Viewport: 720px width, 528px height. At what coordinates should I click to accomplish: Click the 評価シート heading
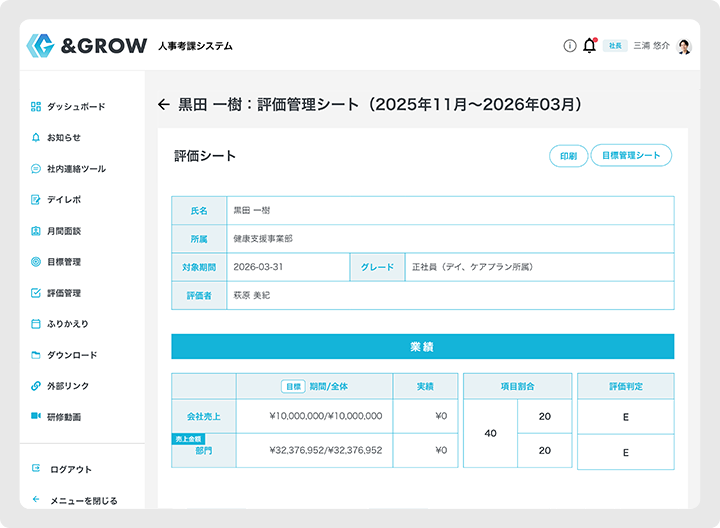coord(205,156)
